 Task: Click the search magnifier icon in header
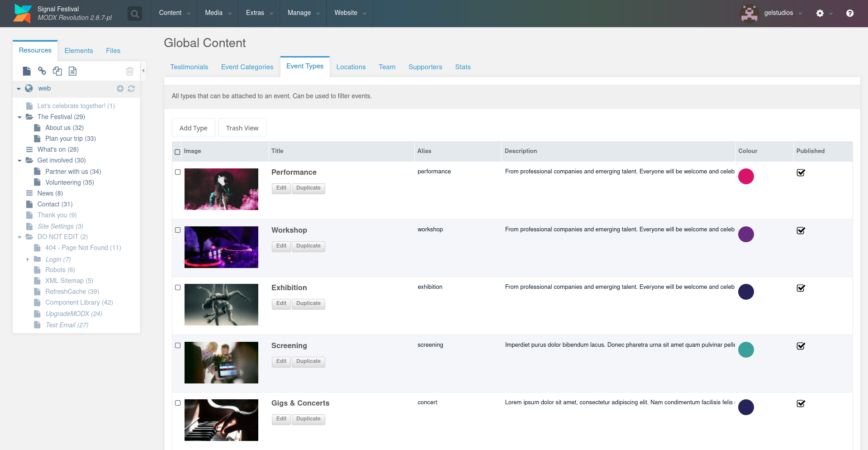click(135, 14)
